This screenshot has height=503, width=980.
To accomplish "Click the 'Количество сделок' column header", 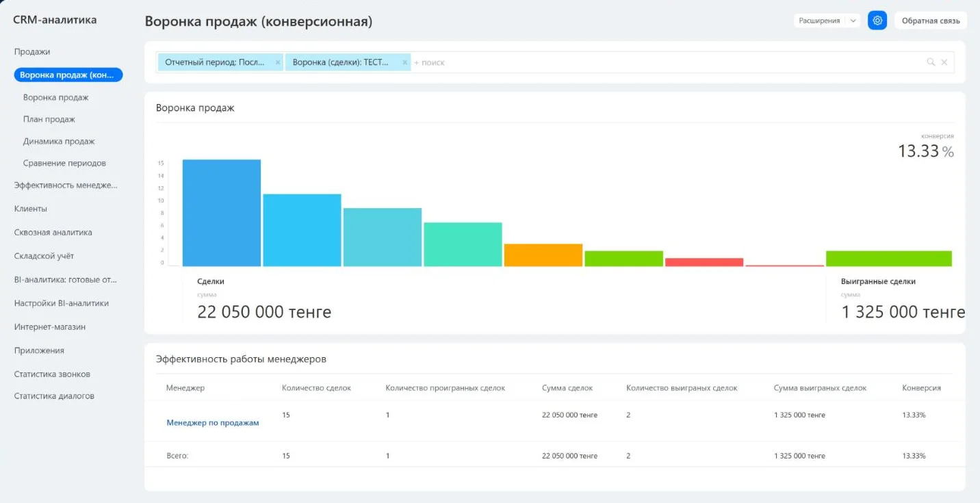I will point(316,387).
